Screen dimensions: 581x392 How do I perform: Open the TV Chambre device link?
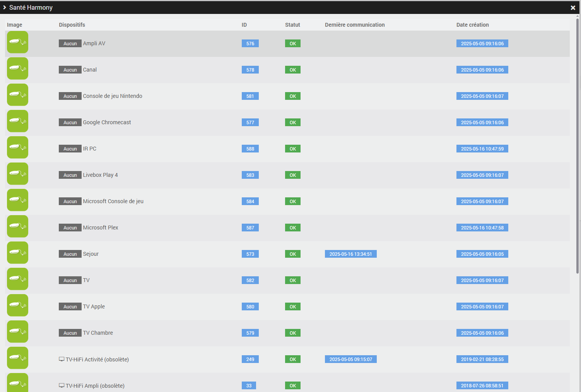98,333
